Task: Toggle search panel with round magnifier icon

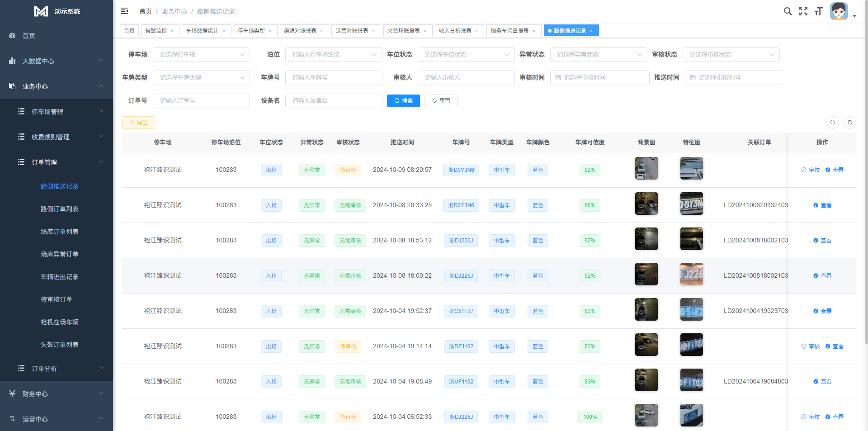Action: tap(832, 123)
